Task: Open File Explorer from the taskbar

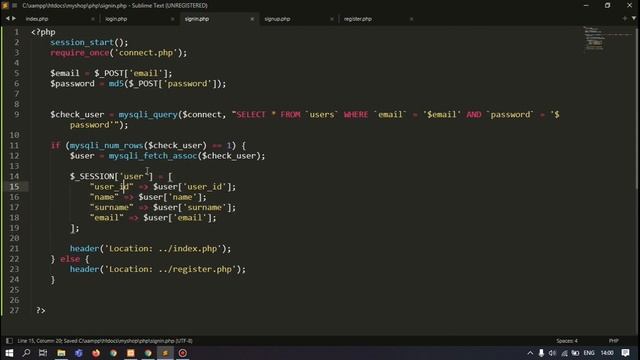Action: 61,353
